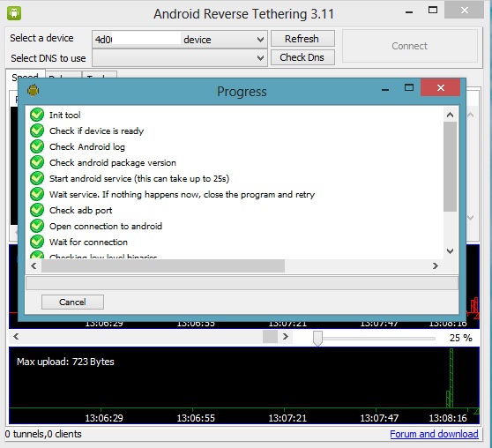Select the 'Wait service. If nothing happens now' row

pyautogui.click(x=182, y=194)
